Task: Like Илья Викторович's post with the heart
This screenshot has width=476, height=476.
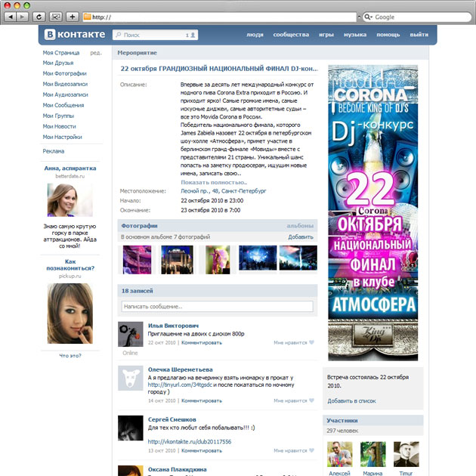Action: tap(311, 342)
